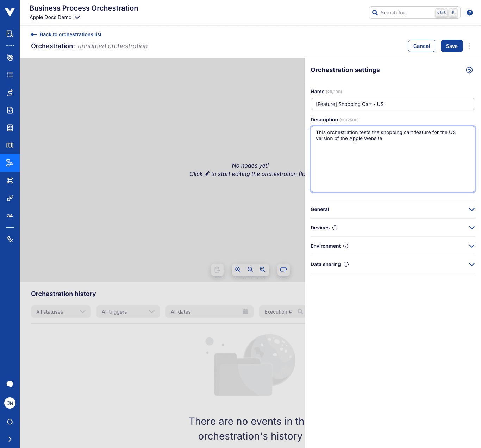Screen dimensions: 481x448
Task: Go back to orchestrations list
Action: (x=66, y=34)
